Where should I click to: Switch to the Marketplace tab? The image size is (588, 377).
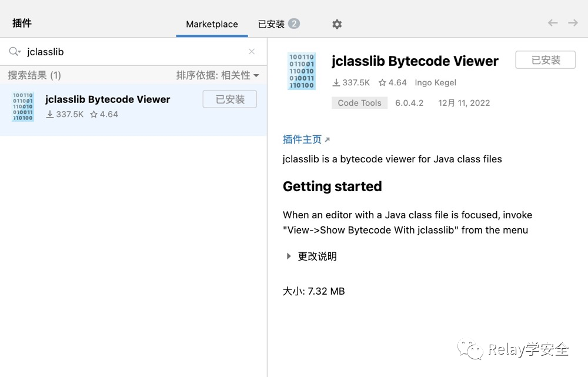tap(212, 24)
